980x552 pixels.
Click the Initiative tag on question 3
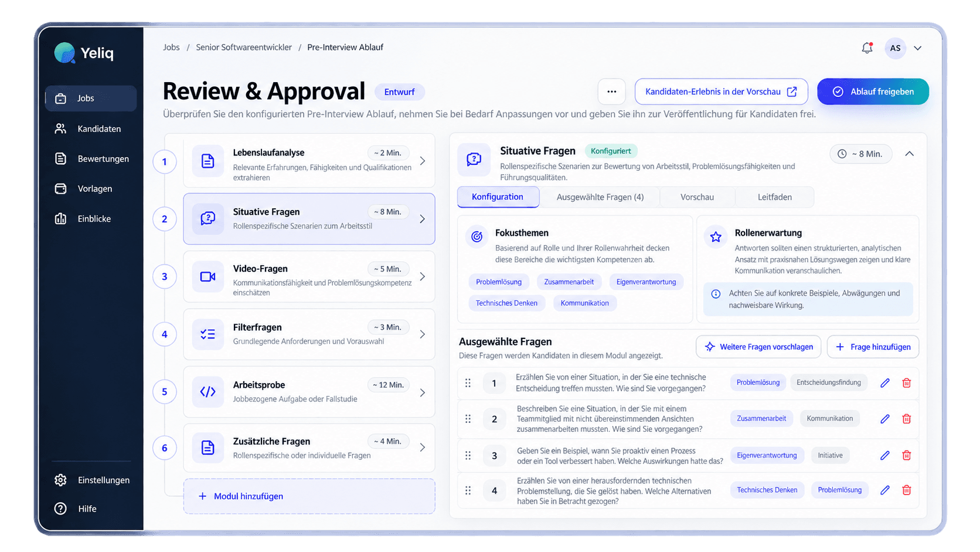point(830,455)
